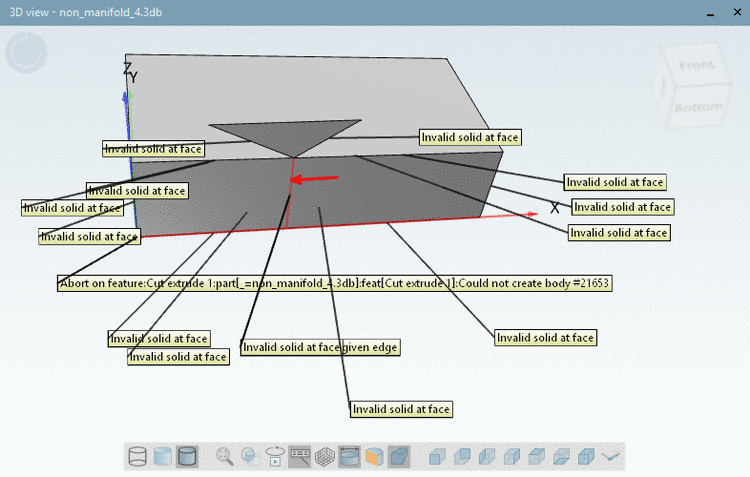Select transparent shaded cylinder display mode
Image resolution: width=750 pixels, height=477 pixels.
click(x=162, y=456)
